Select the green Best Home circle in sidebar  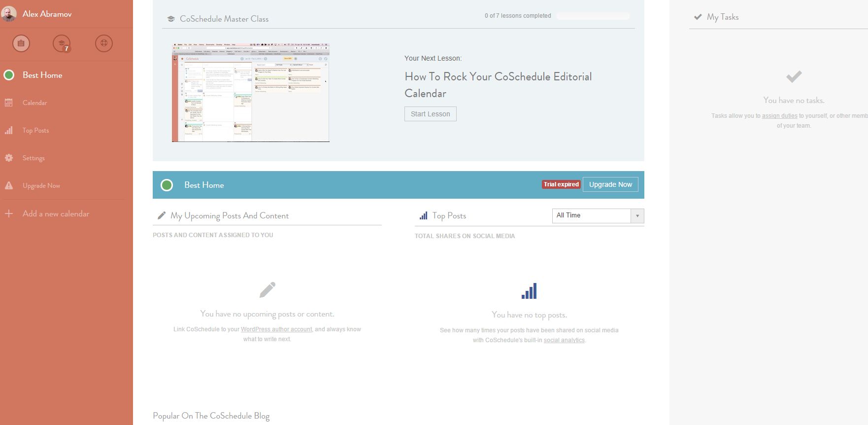click(9, 75)
